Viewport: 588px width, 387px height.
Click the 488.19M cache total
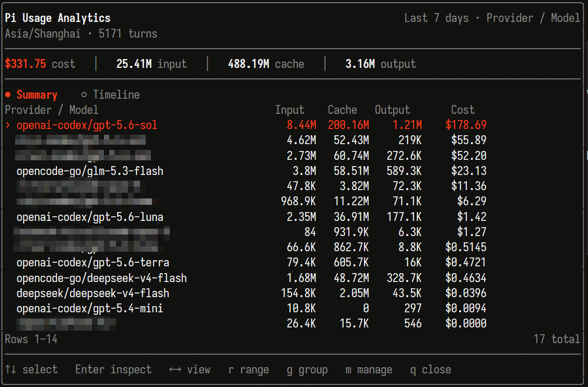click(249, 64)
